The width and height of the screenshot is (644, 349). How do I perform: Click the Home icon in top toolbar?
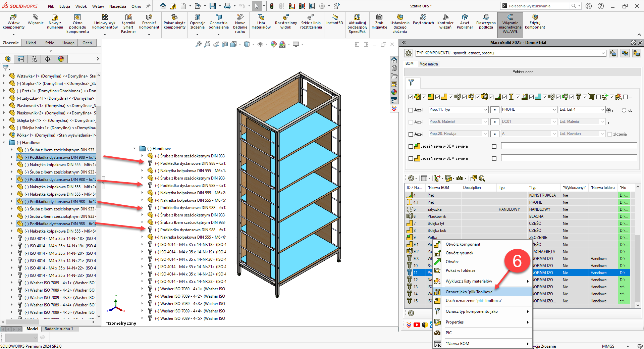coord(163,6)
